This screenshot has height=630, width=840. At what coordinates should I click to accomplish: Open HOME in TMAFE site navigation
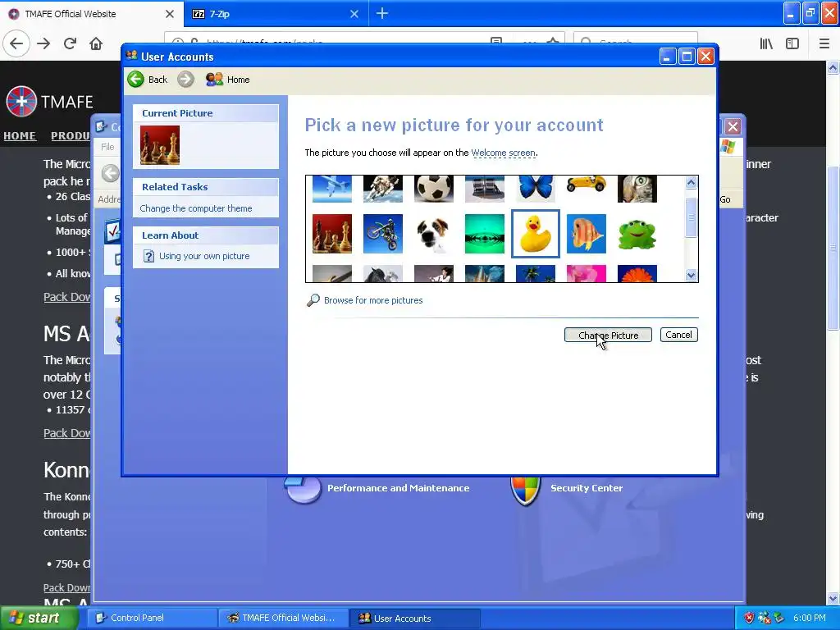[20, 136]
